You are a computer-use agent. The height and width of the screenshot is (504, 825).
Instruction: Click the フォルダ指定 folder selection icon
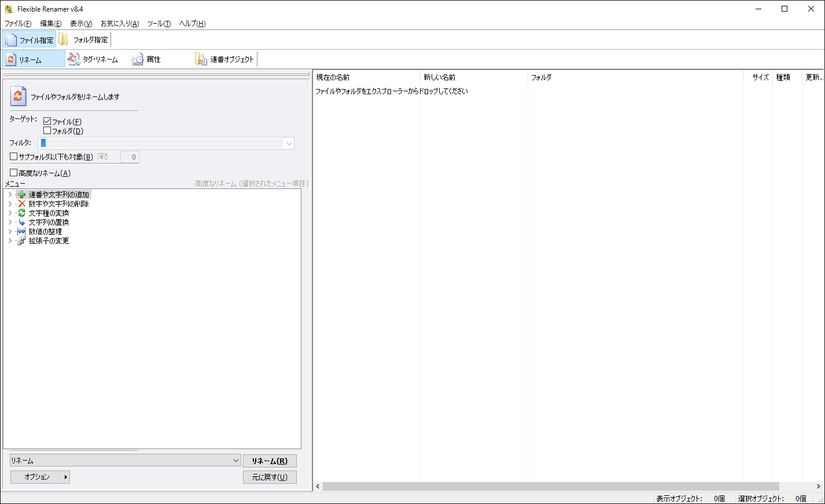pos(64,40)
